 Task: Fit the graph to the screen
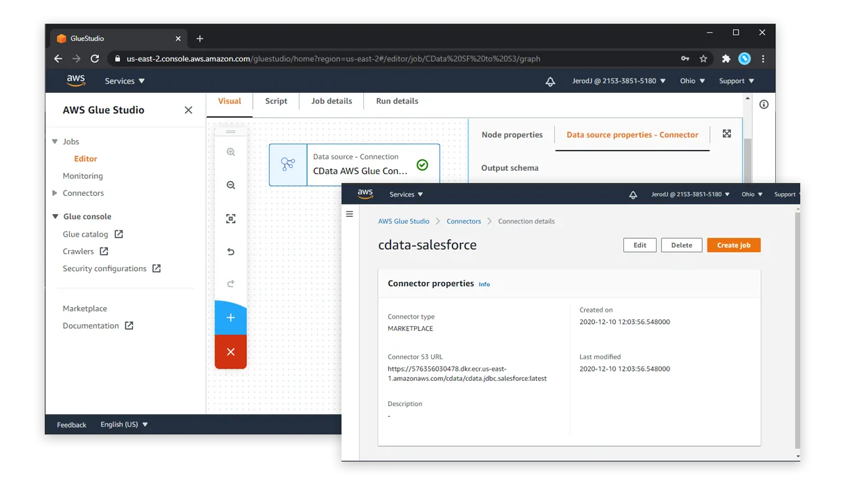pyautogui.click(x=230, y=218)
